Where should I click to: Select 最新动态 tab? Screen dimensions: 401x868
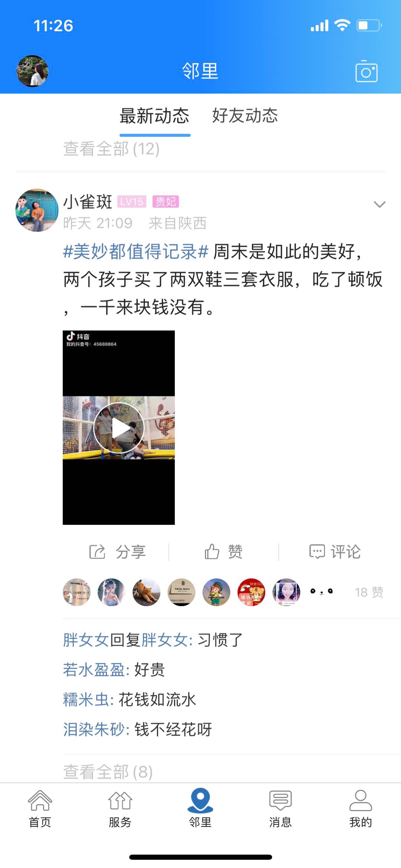(154, 116)
